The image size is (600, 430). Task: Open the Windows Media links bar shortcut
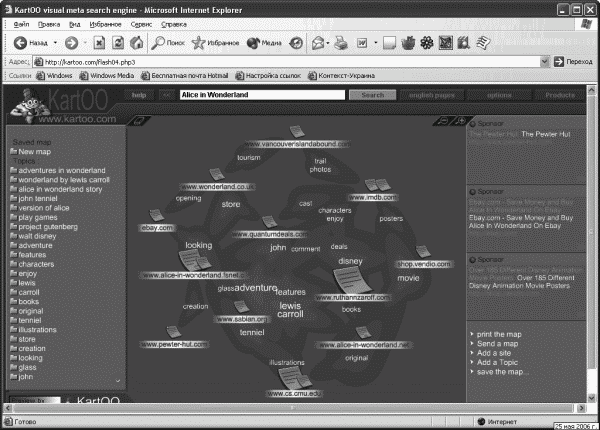tap(107, 76)
